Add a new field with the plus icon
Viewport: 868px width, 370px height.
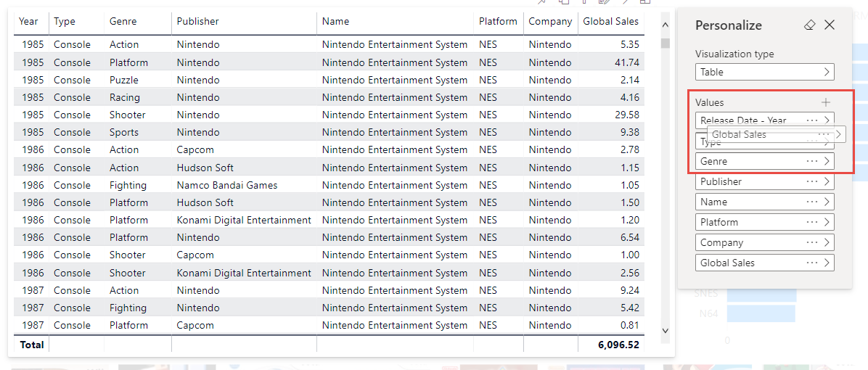coord(825,102)
